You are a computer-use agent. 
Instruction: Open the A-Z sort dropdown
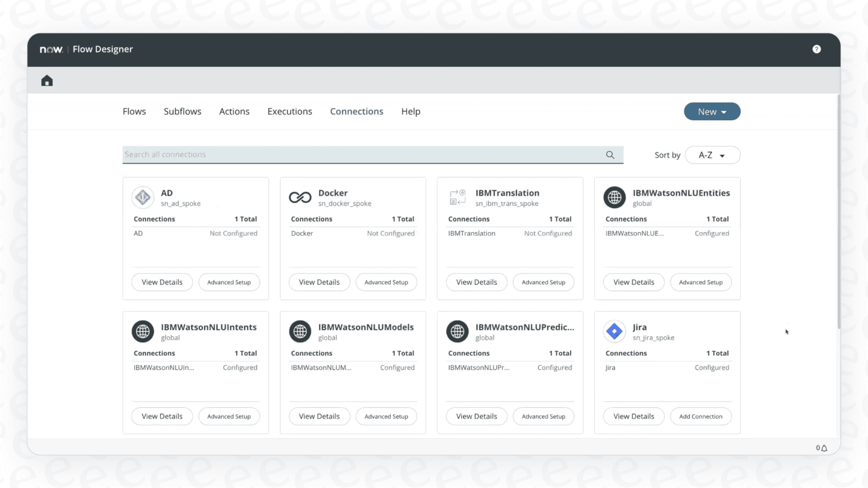coord(712,154)
